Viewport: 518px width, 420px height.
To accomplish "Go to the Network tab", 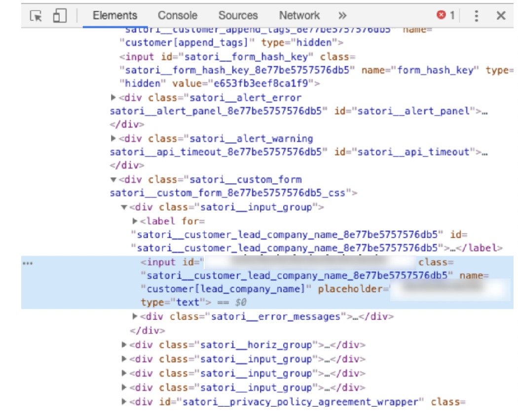I will [x=299, y=16].
